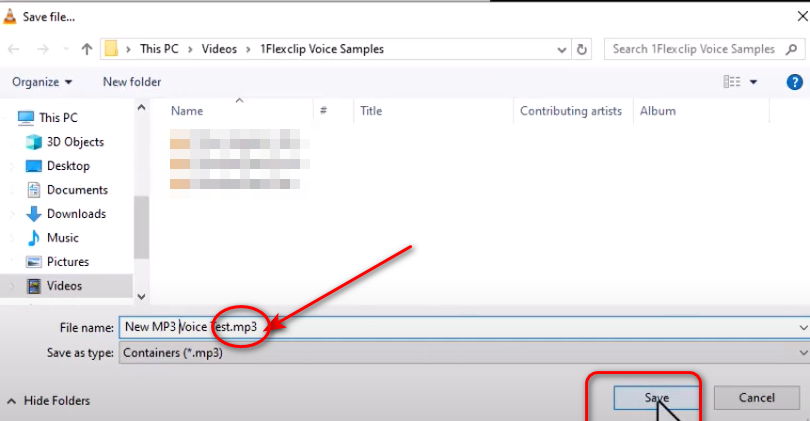810x421 pixels.
Task: Change the view layout icon
Action: pos(731,82)
